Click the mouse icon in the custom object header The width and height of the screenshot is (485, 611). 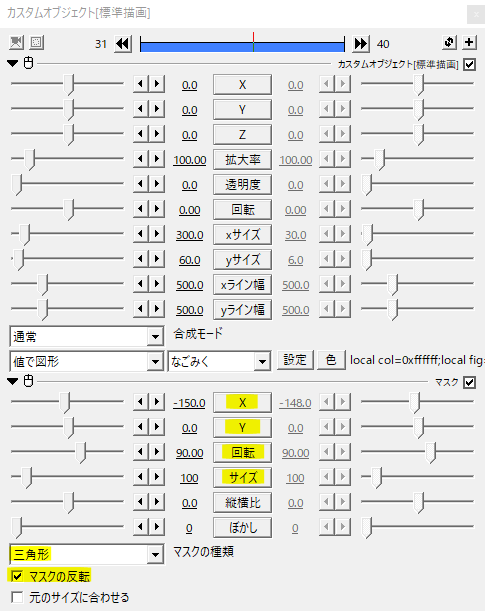pyautogui.click(x=28, y=63)
